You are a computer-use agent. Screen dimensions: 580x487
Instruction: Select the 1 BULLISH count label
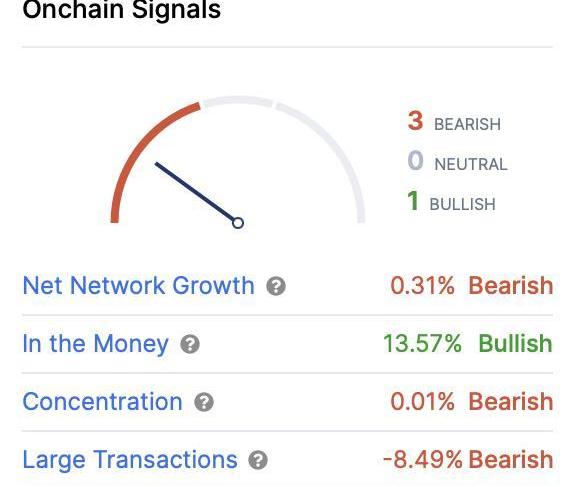coord(451,201)
